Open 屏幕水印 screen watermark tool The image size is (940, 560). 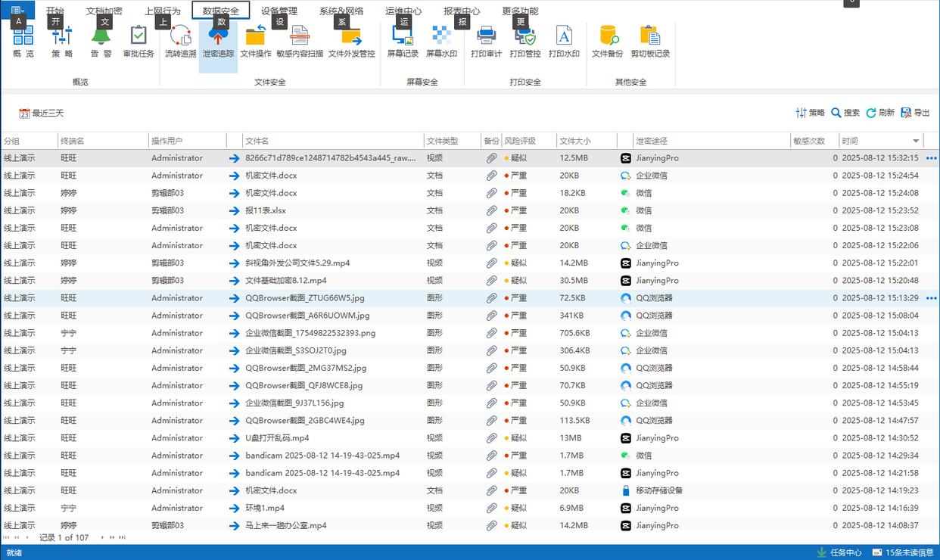click(441, 41)
